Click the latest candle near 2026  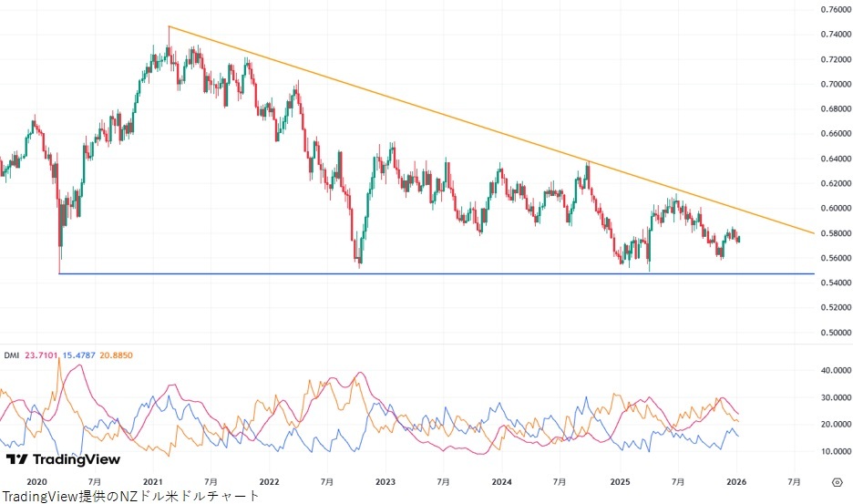(x=738, y=239)
